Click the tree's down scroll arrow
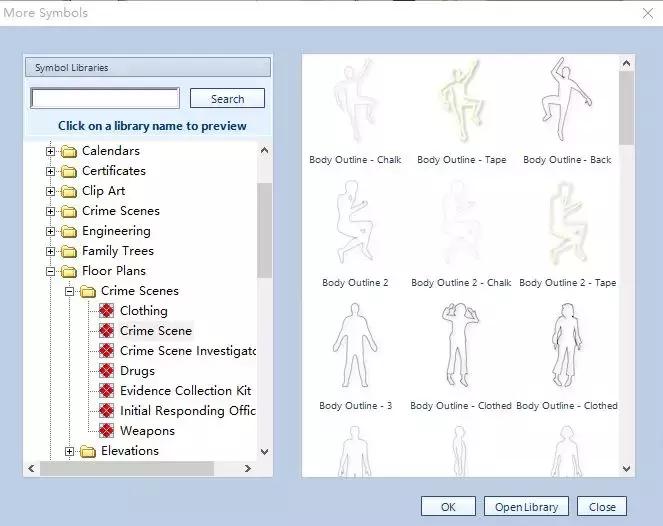This screenshot has height=526, width=663. click(x=264, y=451)
